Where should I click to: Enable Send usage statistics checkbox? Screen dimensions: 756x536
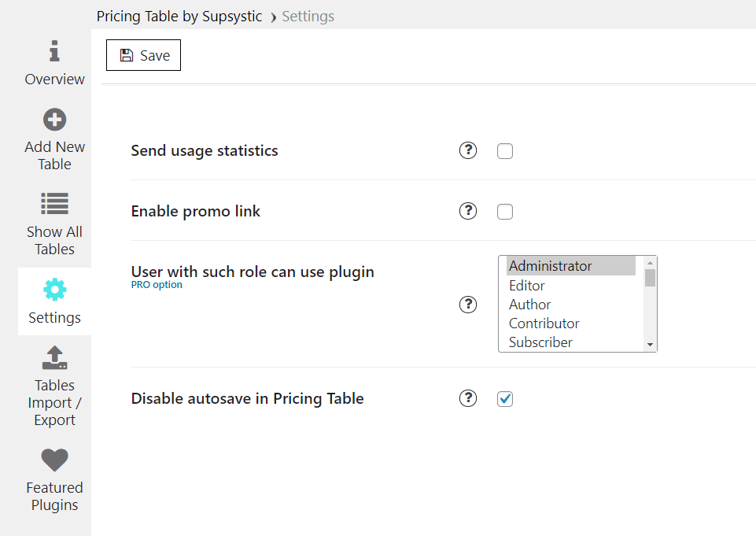(x=505, y=151)
